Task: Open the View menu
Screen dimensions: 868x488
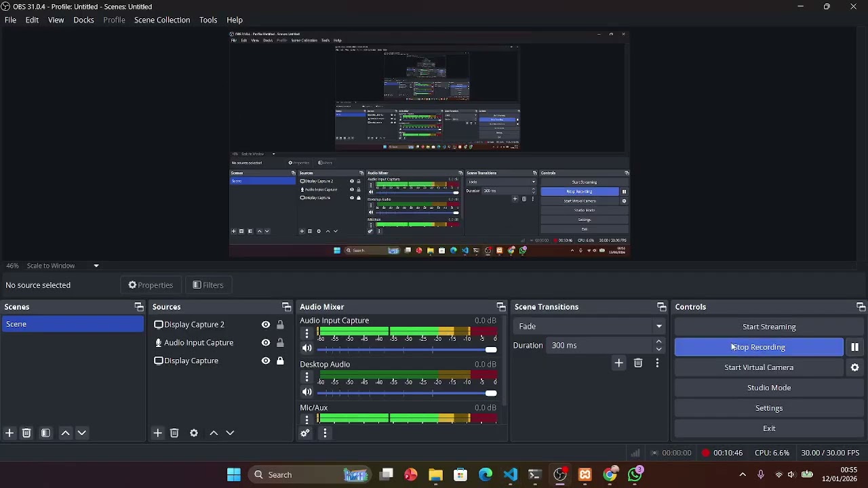Action: point(56,20)
